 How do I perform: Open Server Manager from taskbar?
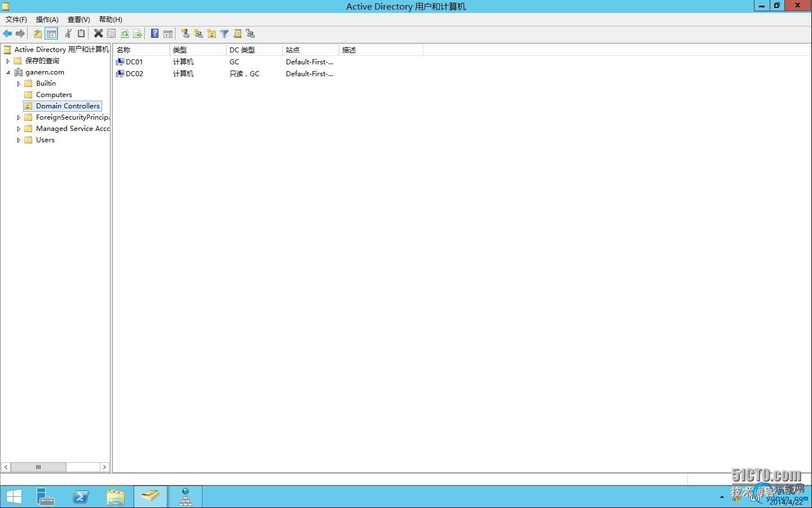pos(45,497)
